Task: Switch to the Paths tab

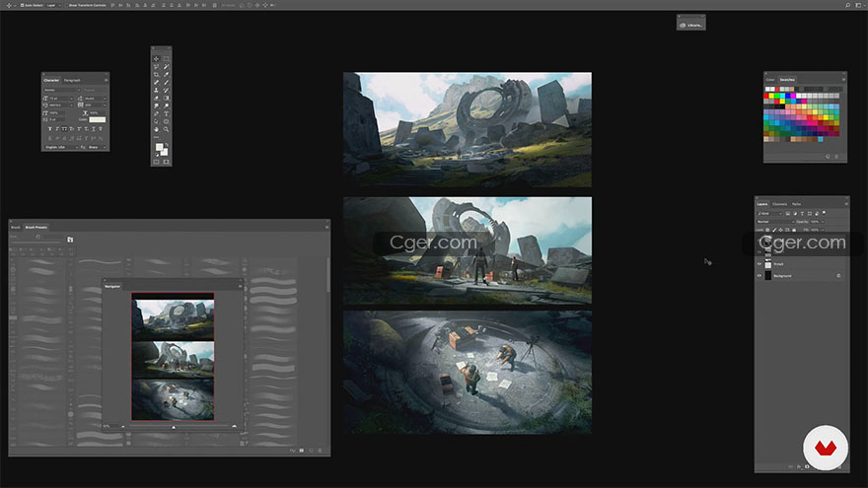Action: pos(796,204)
